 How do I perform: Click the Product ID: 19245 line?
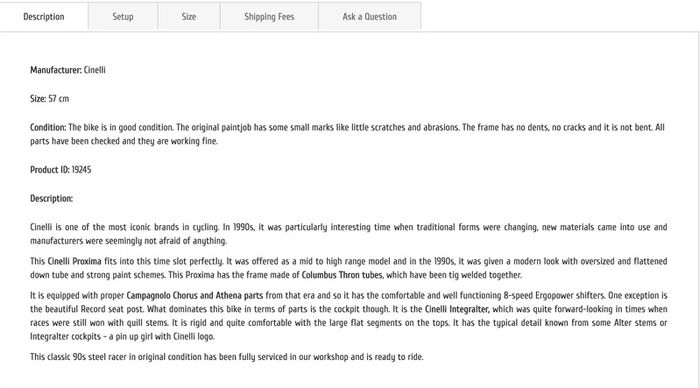[61, 170]
